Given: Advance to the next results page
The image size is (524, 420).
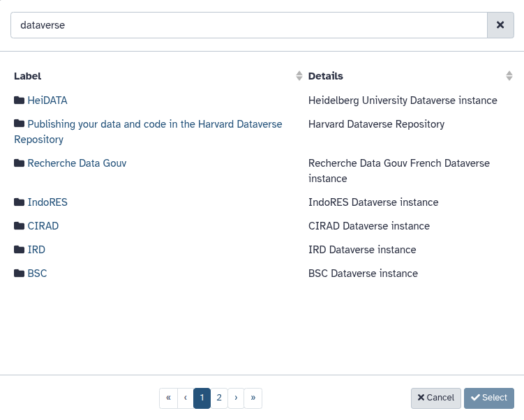Looking at the screenshot, I should [x=236, y=398].
